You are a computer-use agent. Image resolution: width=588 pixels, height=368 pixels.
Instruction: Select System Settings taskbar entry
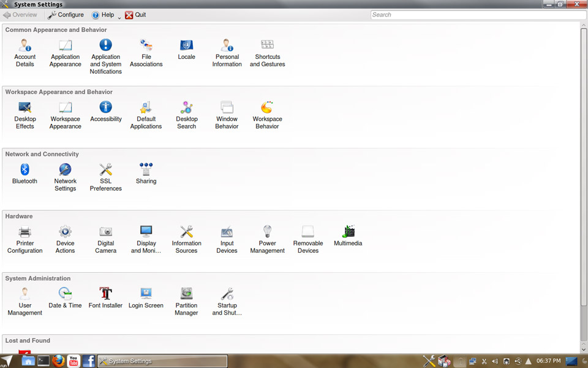click(x=162, y=361)
